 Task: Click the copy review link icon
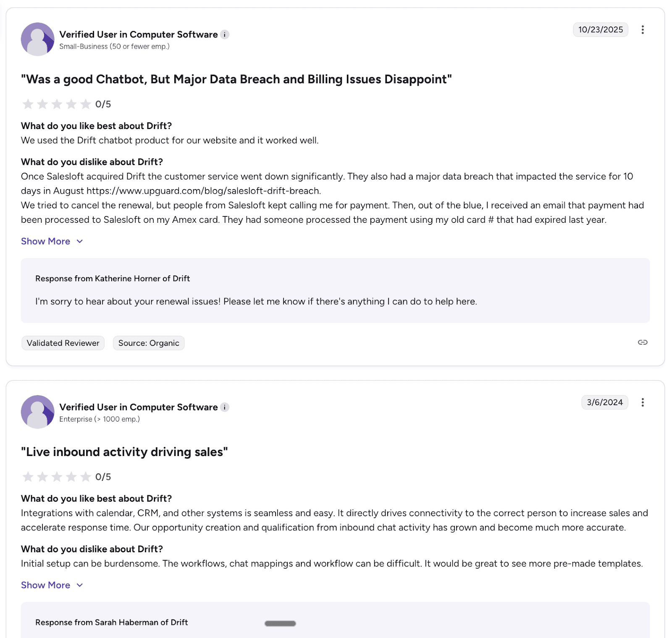pos(642,343)
